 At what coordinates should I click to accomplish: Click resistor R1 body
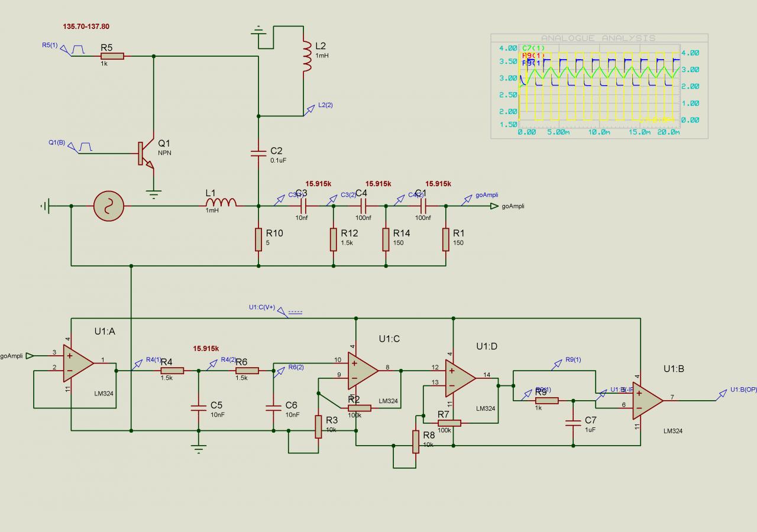(445, 239)
